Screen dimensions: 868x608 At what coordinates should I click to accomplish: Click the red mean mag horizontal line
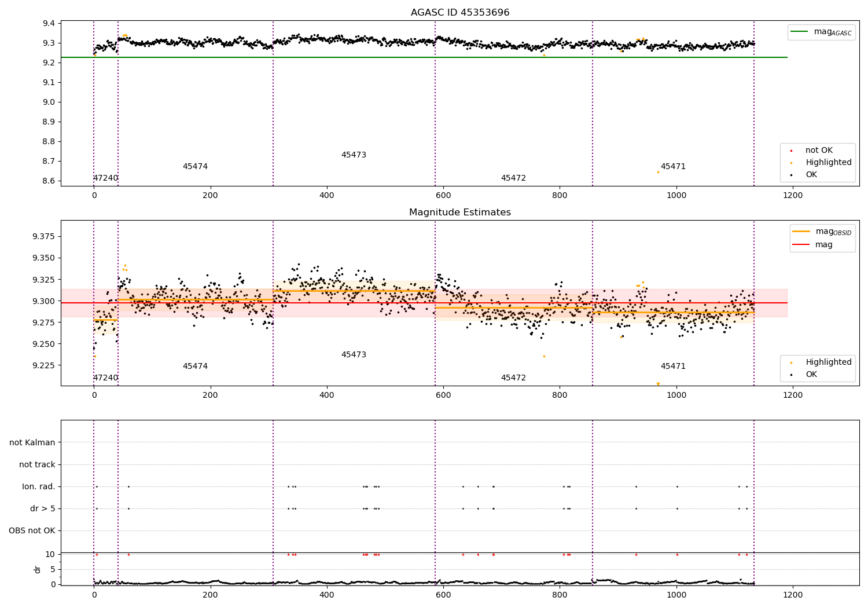point(424,303)
